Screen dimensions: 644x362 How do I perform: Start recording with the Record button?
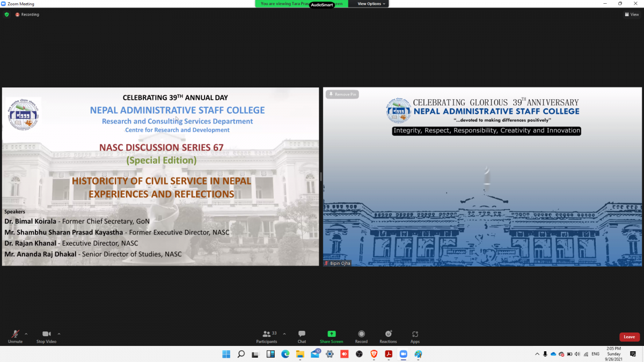click(361, 336)
